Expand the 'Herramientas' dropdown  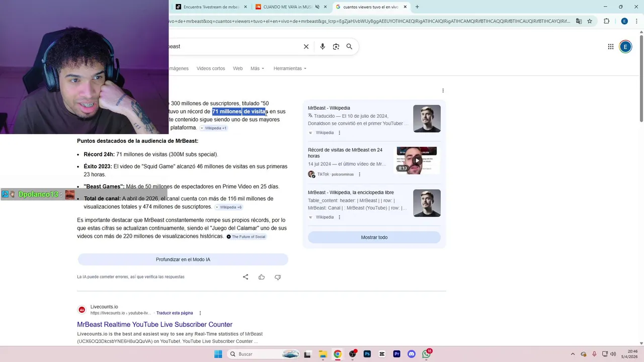click(290, 68)
